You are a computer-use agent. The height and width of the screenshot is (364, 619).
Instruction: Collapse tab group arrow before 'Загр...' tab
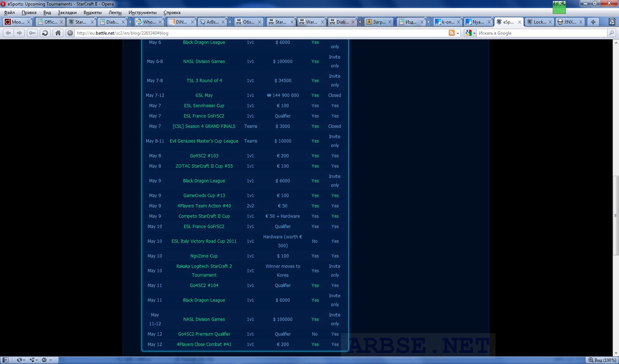(x=360, y=22)
